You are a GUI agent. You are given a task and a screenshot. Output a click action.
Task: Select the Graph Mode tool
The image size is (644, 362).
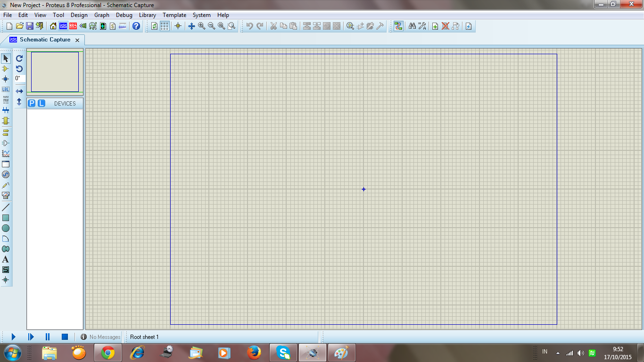point(6,154)
